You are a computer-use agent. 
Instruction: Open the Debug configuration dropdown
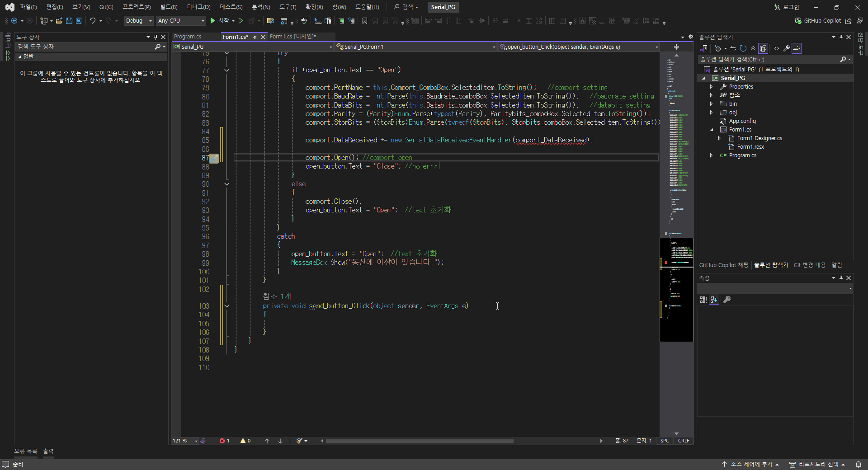click(x=139, y=21)
